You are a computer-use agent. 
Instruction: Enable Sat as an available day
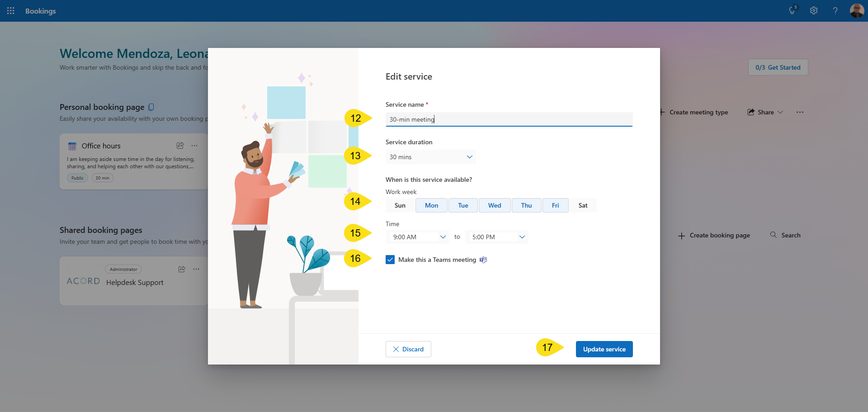coord(583,205)
